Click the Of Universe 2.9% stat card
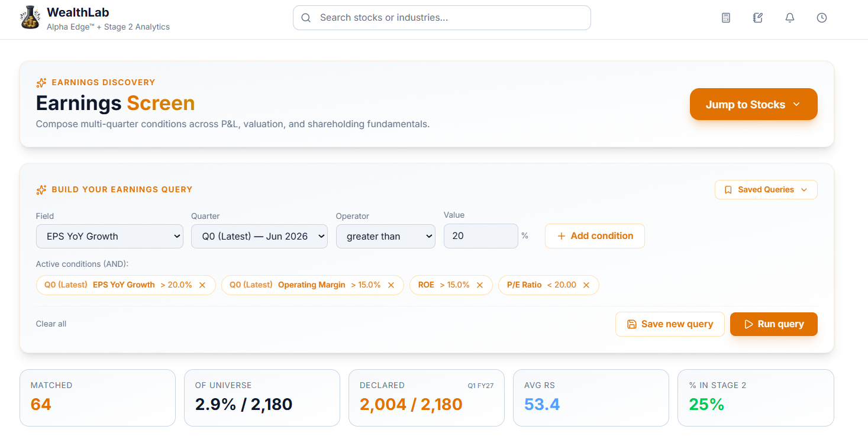Screen dimensions: 868x436 tap(262, 398)
